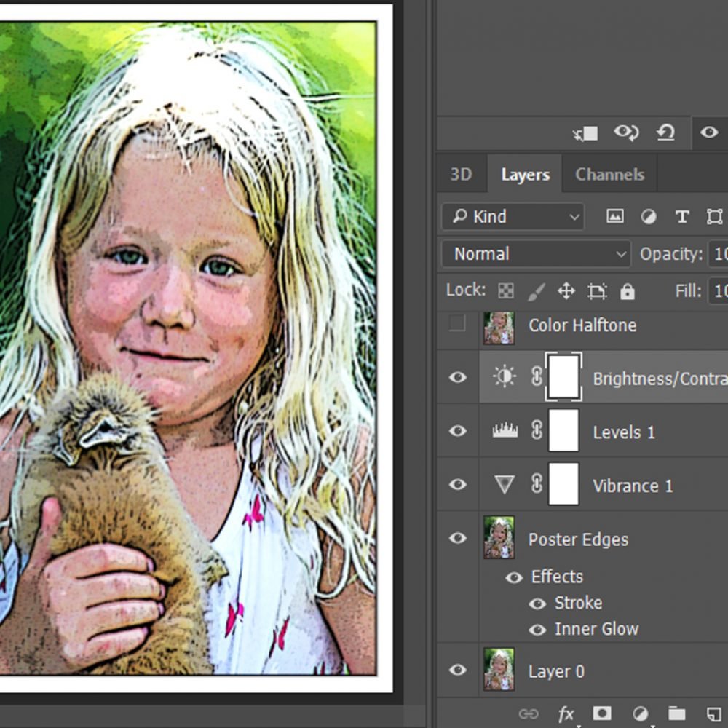Click the Add layer mask icon
Viewport: 728px width, 728px height.
604,714
